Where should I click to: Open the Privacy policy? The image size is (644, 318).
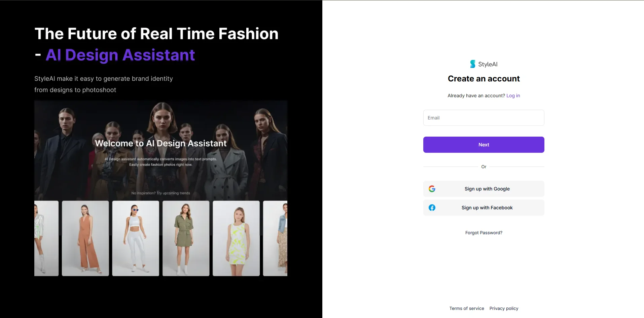tap(504, 308)
